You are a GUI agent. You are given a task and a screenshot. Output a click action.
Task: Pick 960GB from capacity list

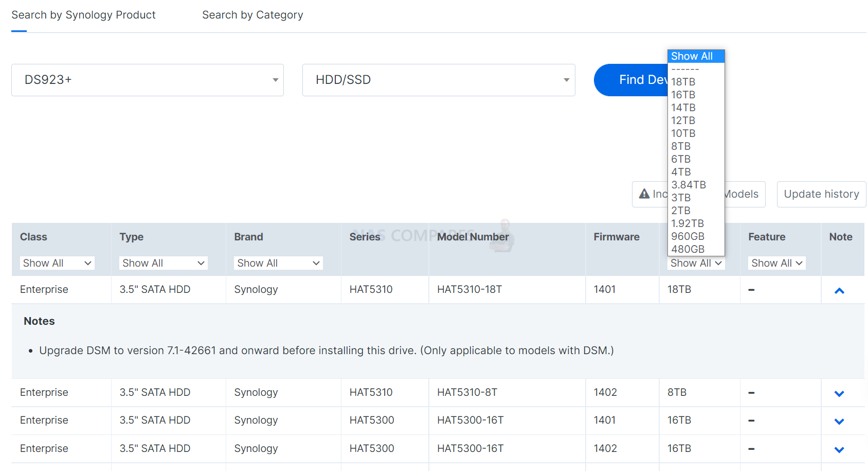coord(696,236)
